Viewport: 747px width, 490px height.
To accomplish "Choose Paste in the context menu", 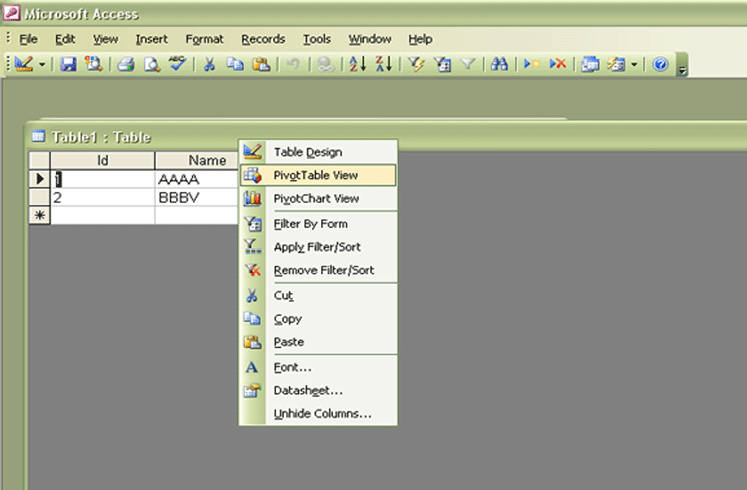I will click(318, 342).
